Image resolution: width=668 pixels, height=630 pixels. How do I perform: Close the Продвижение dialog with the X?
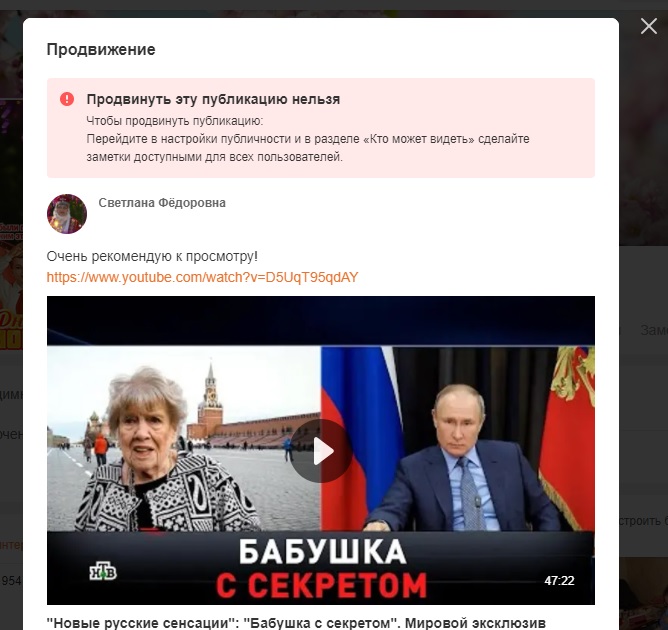coord(648,26)
